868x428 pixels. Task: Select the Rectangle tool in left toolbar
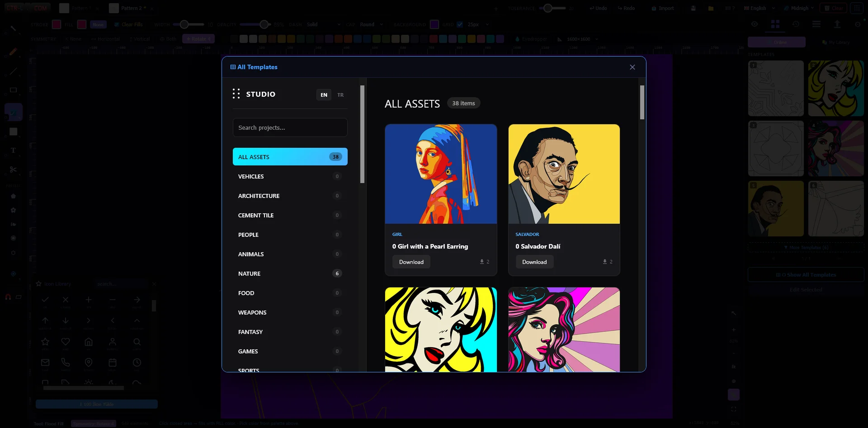pos(13,90)
